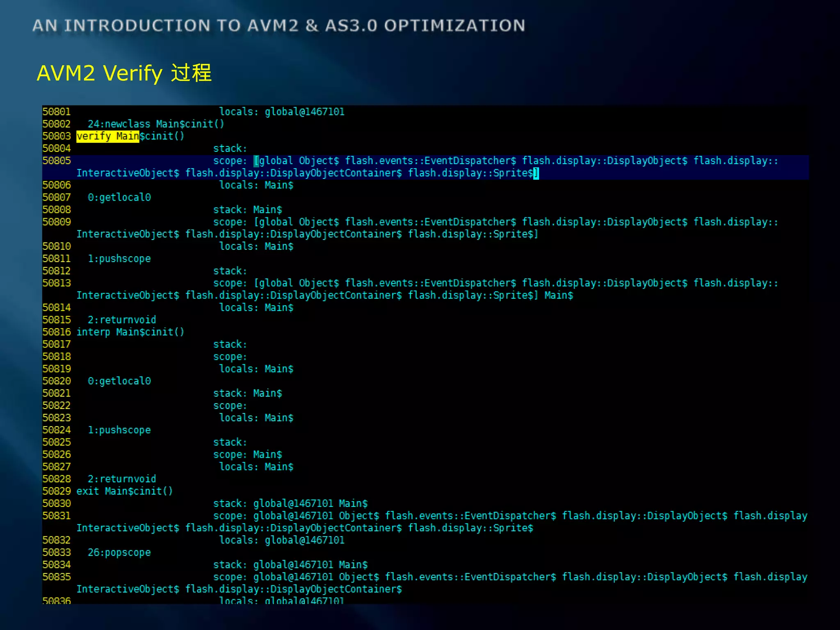Screen dimensions: 840x630
Task: Click 'stack:' on line 50817
Action: tap(230, 345)
